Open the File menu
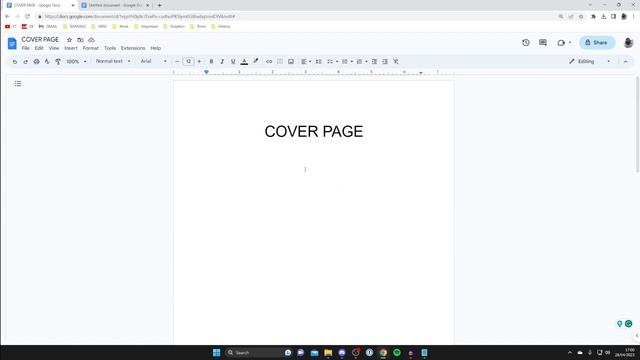The width and height of the screenshot is (640, 360). [25, 48]
